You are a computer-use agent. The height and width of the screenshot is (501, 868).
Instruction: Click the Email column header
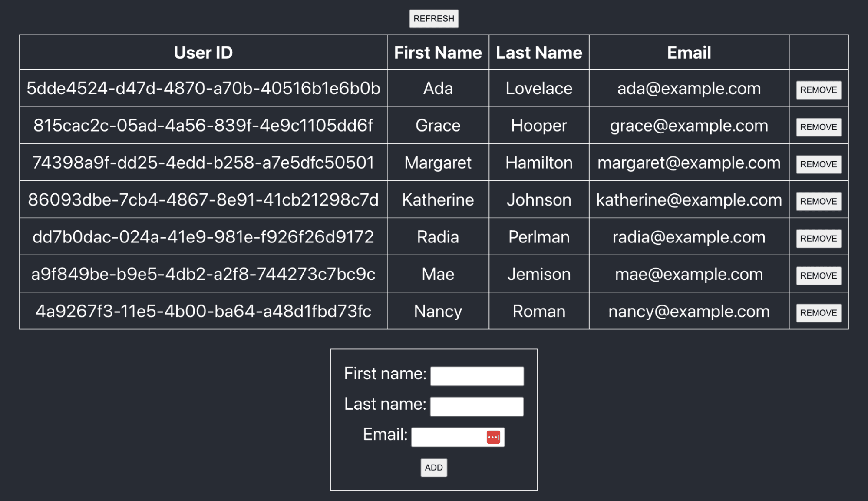click(x=689, y=52)
